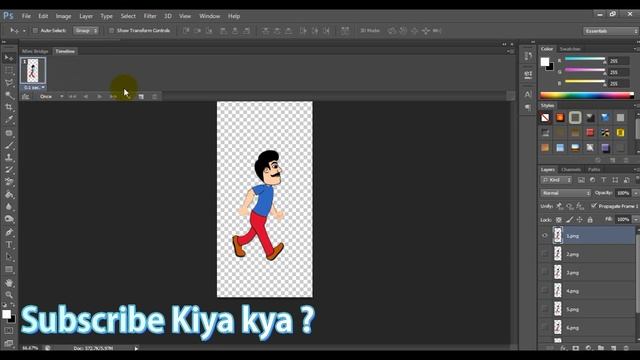Select the Horizontal Type tool

(9, 245)
